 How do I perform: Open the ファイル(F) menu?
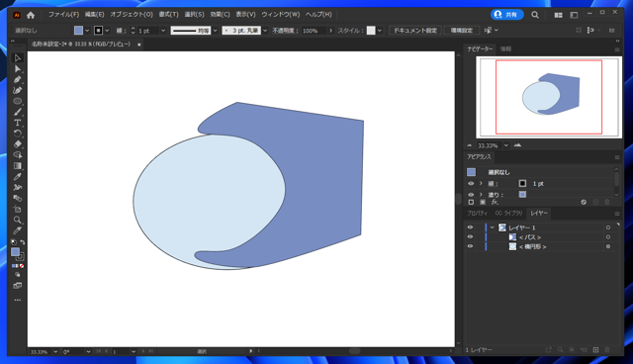pos(63,15)
